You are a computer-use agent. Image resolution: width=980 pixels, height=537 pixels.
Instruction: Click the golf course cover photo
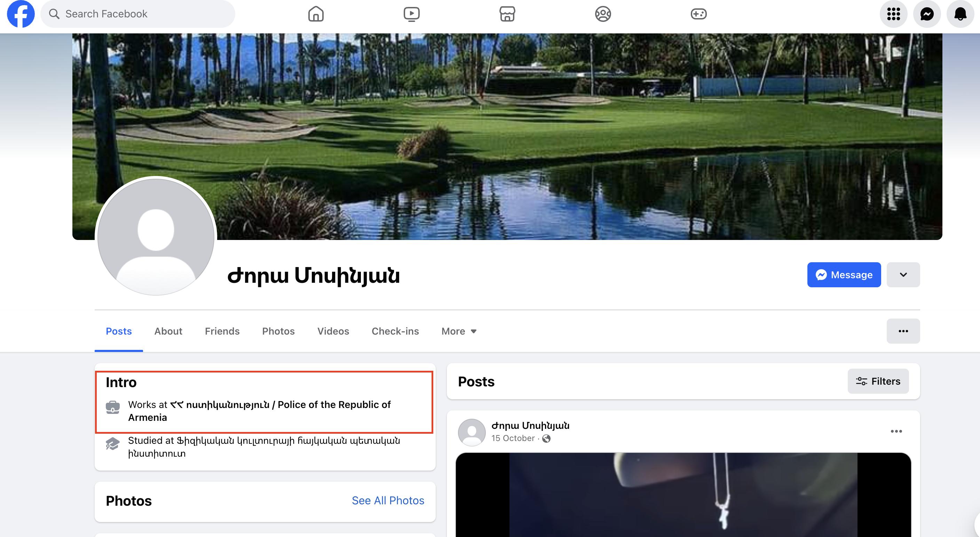point(507,136)
